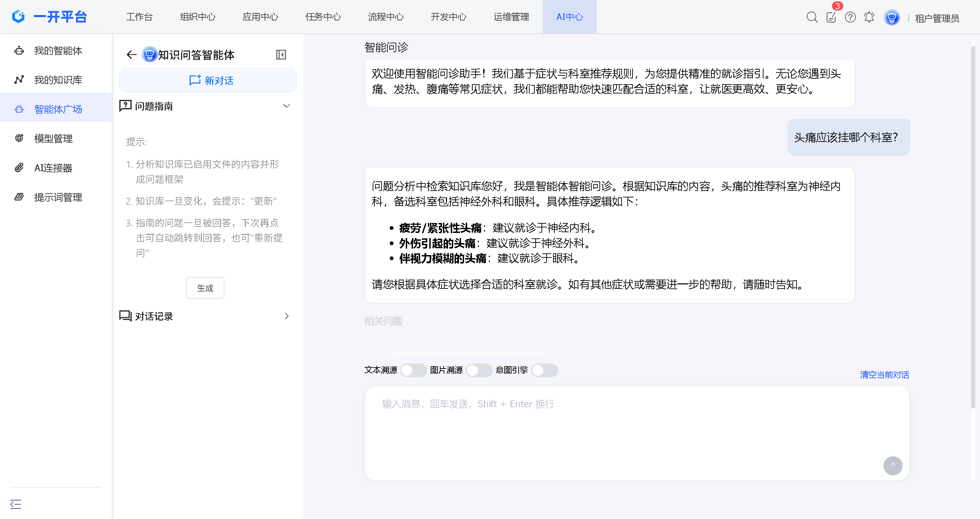
Task: Expand the 对话记录 section
Action: (x=286, y=316)
